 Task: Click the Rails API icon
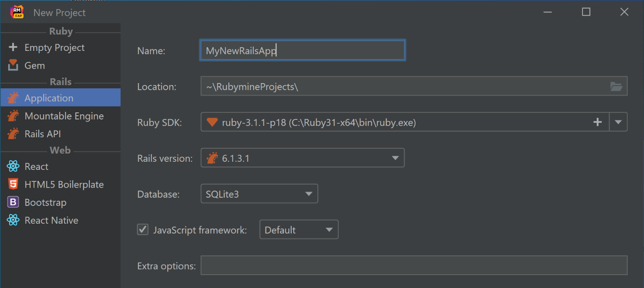[13, 134]
